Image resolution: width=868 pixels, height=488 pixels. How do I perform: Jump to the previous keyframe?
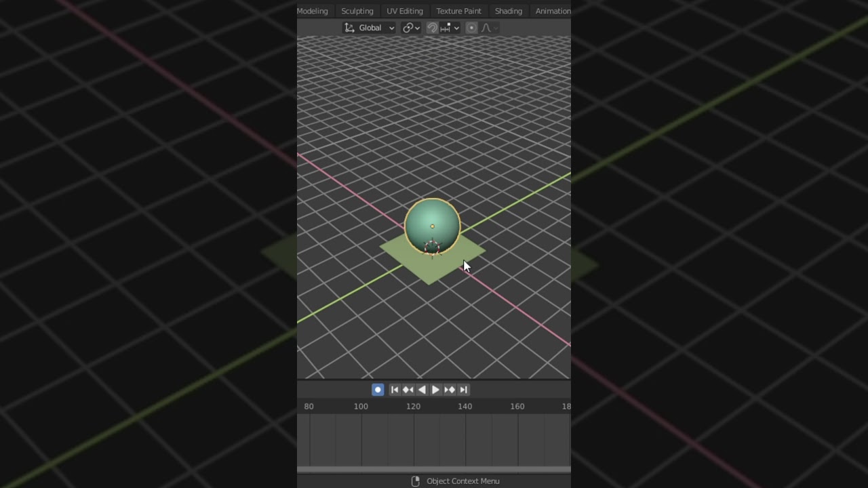pyautogui.click(x=408, y=390)
